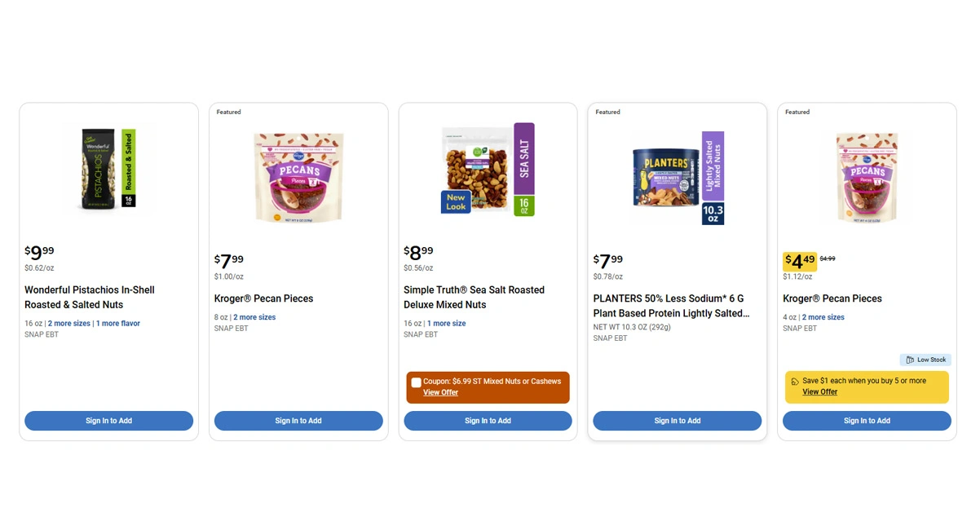Show 2 more sizes for pistachios

tap(69, 324)
